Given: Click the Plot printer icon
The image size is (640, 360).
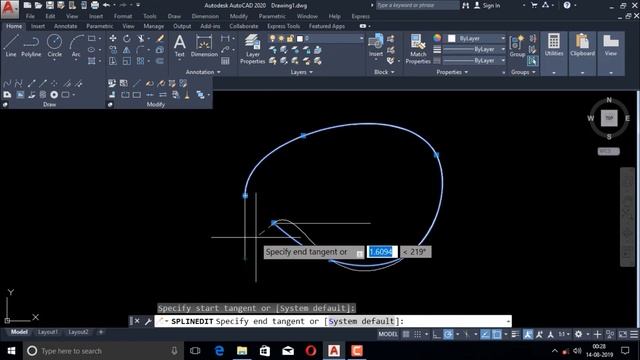Looking at the screenshot, I should [x=95, y=5].
